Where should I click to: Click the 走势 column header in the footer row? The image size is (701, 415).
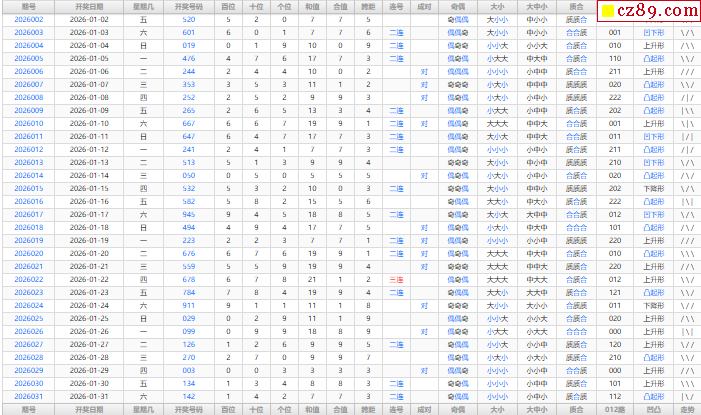tap(687, 409)
